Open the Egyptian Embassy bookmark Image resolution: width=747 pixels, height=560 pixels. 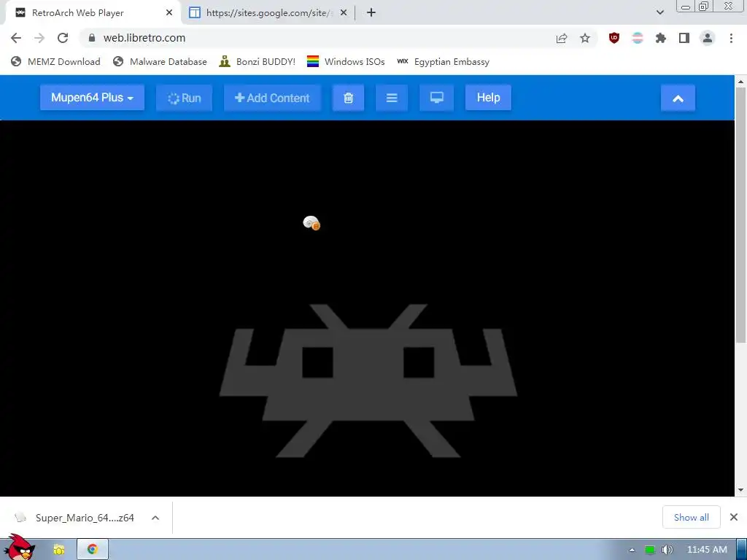tap(443, 61)
